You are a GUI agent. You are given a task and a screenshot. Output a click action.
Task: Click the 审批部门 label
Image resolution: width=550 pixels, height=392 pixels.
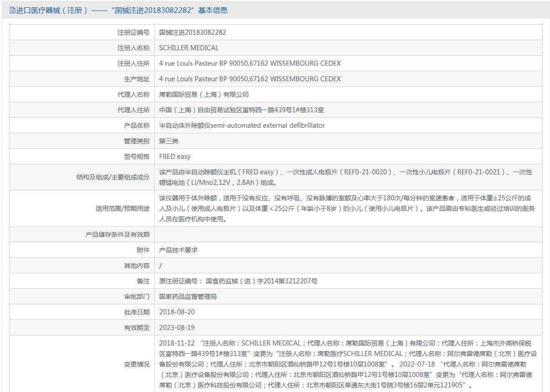137,297
